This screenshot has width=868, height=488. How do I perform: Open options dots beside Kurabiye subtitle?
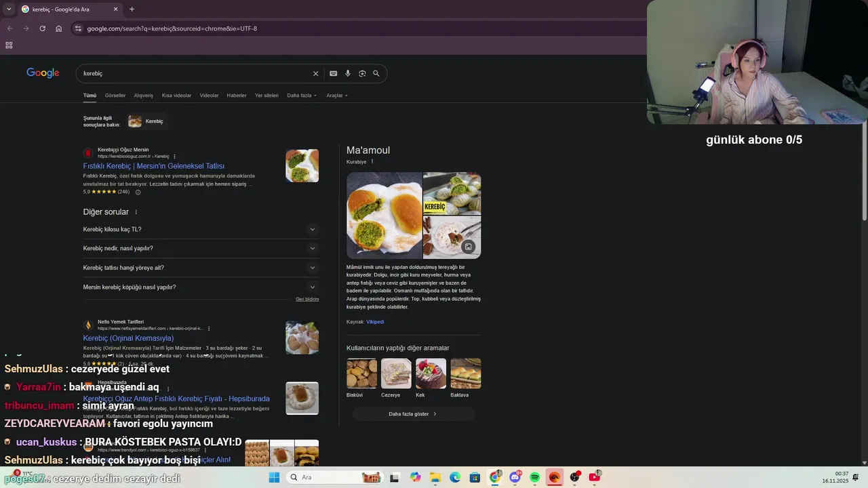(x=372, y=161)
